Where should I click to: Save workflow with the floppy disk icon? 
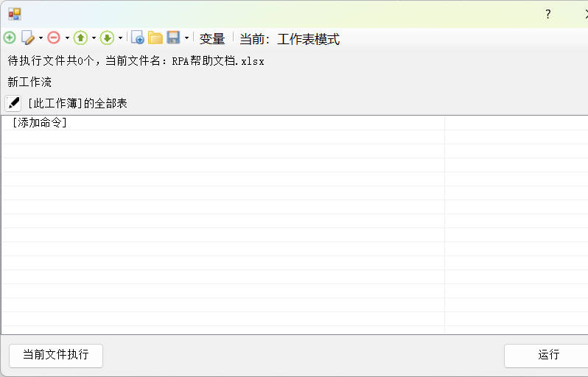click(173, 38)
